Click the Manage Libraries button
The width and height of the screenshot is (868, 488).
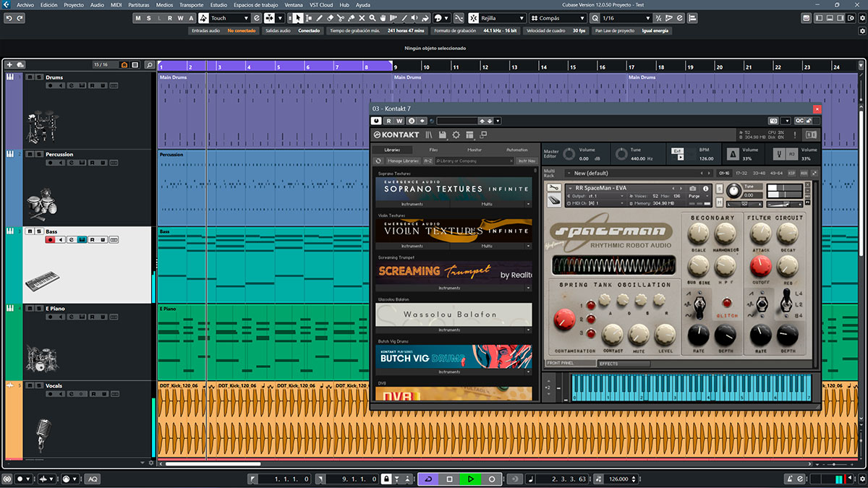pos(403,160)
